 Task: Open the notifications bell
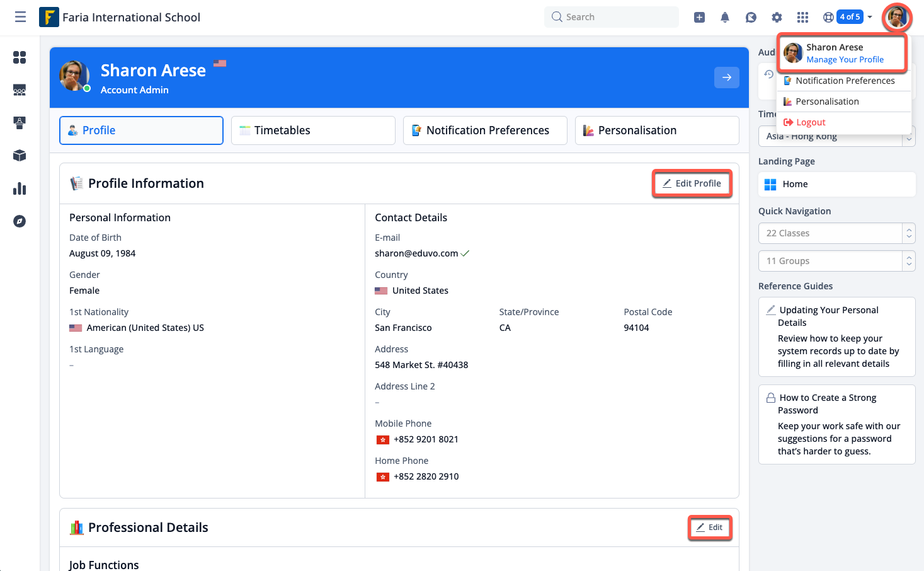(x=725, y=17)
